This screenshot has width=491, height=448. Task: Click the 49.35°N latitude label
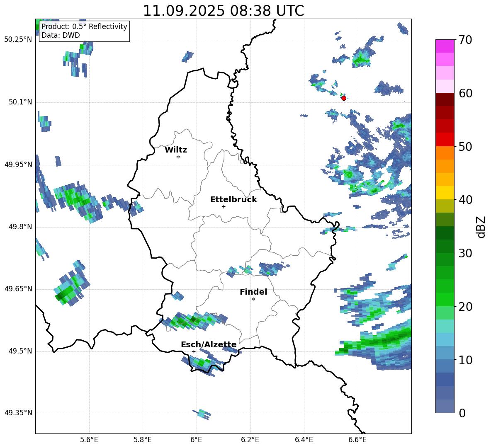(18, 413)
